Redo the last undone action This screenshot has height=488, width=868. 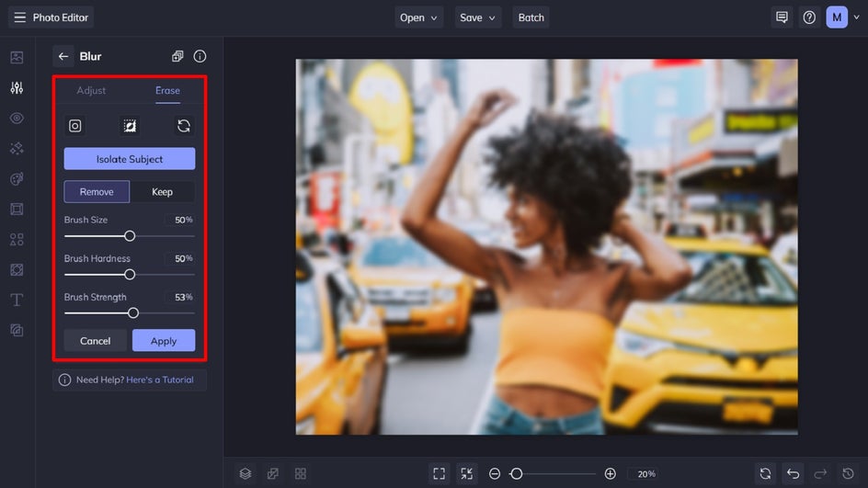tap(820, 474)
